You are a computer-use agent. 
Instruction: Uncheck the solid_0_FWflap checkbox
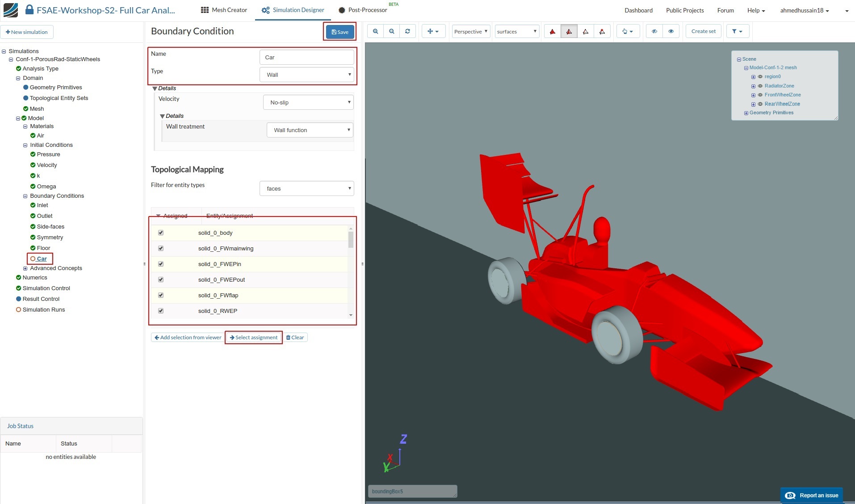point(161,295)
